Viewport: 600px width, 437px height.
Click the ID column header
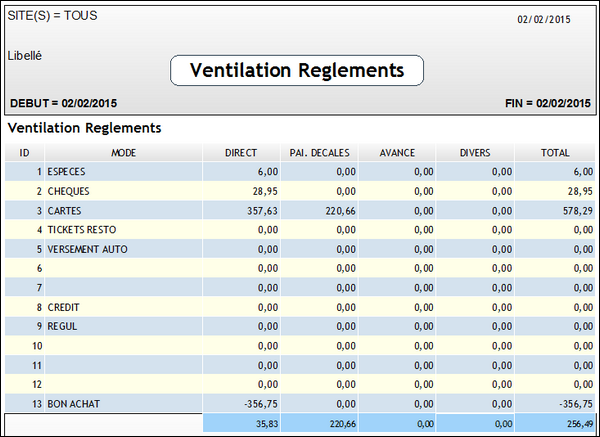24,153
